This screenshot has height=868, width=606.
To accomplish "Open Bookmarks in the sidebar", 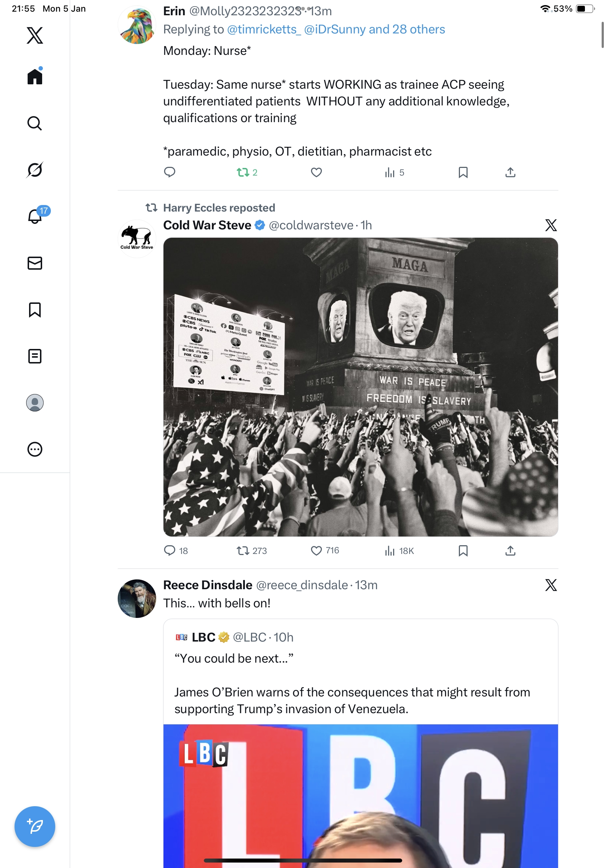I will click(x=35, y=310).
